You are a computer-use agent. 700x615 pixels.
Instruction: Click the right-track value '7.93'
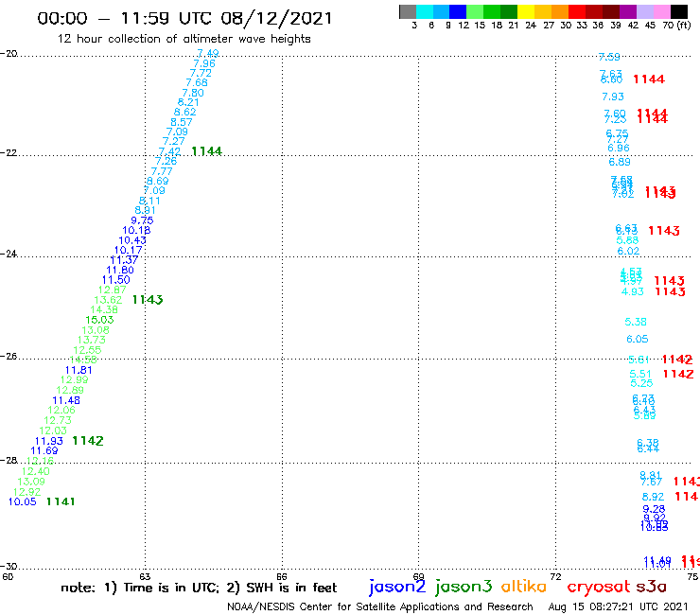[613, 97]
